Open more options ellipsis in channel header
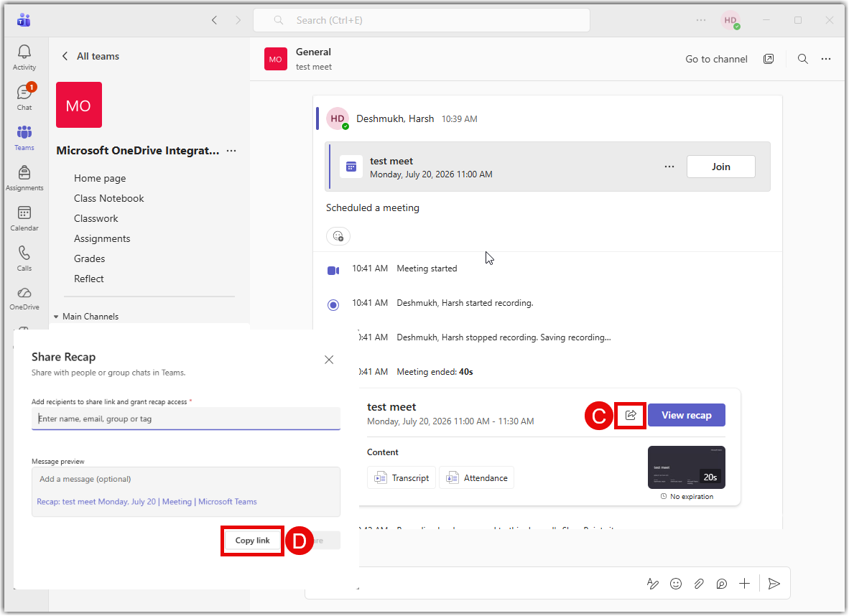This screenshot has height=616, width=849. (826, 59)
